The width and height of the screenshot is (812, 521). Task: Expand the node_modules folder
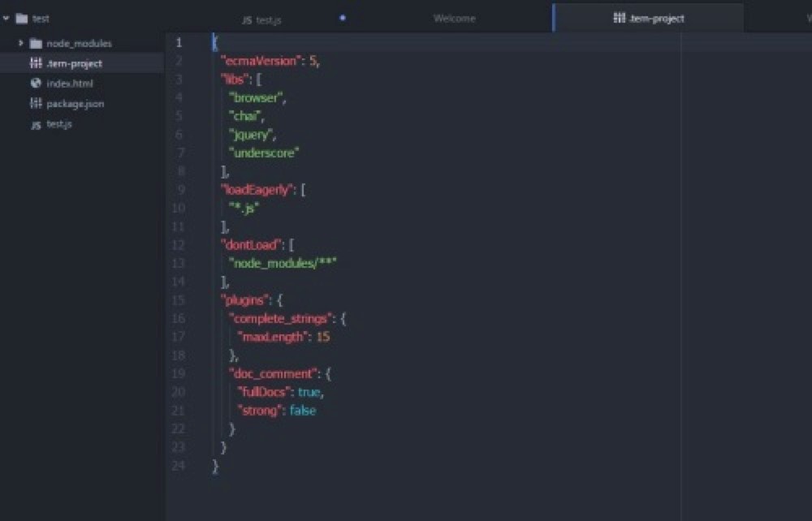pos(20,42)
